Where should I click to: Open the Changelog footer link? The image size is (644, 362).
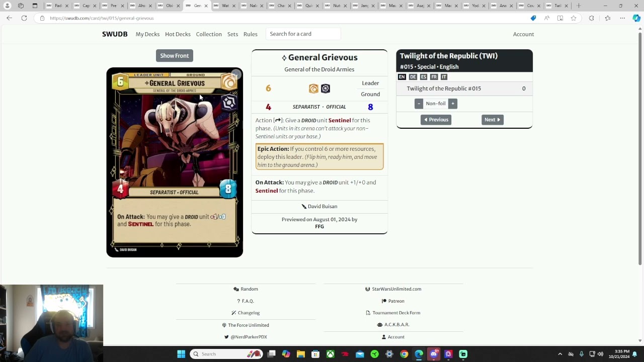246,313
